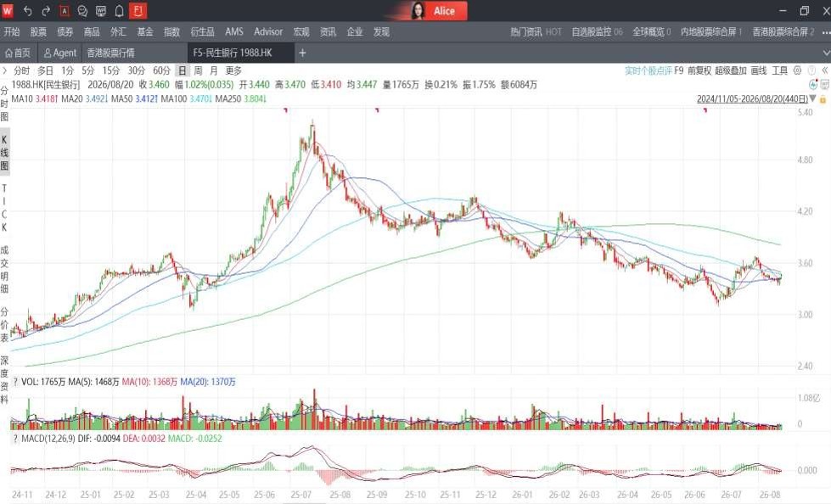The height and width of the screenshot is (504, 831).
Task: Click the undo arrow icon
Action: 28,10
